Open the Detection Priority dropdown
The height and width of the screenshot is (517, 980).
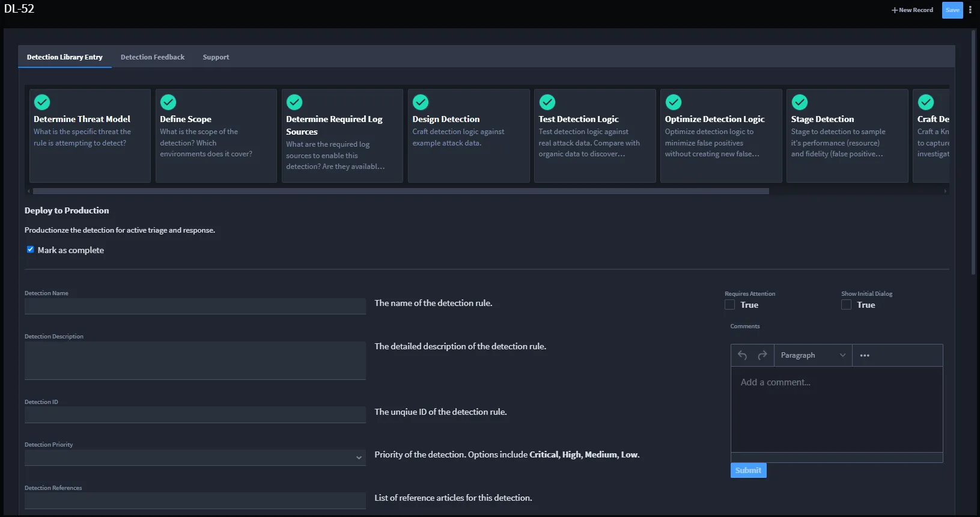(x=195, y=457)
